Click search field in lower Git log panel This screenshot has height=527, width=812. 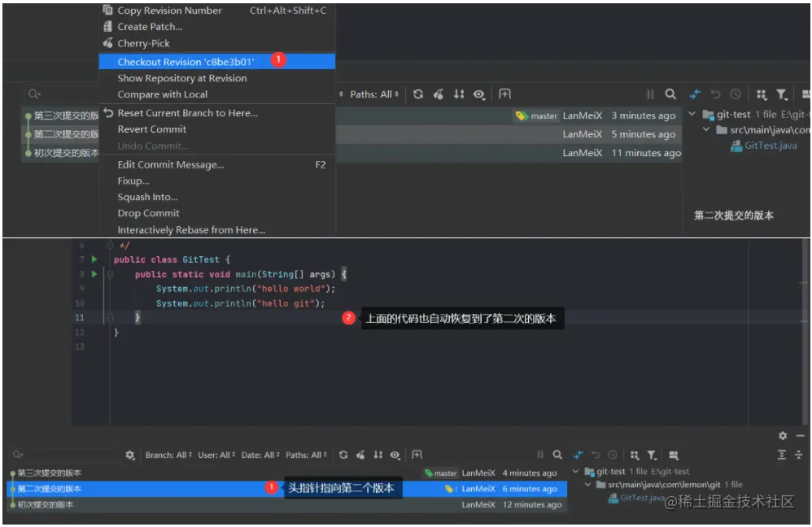click(x=66, y=455)
